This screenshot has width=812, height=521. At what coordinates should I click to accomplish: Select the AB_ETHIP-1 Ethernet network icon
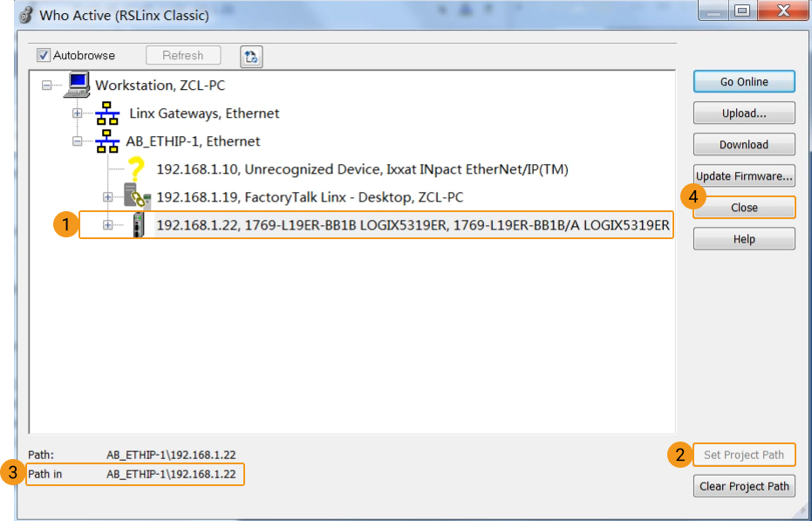point(107,141)
